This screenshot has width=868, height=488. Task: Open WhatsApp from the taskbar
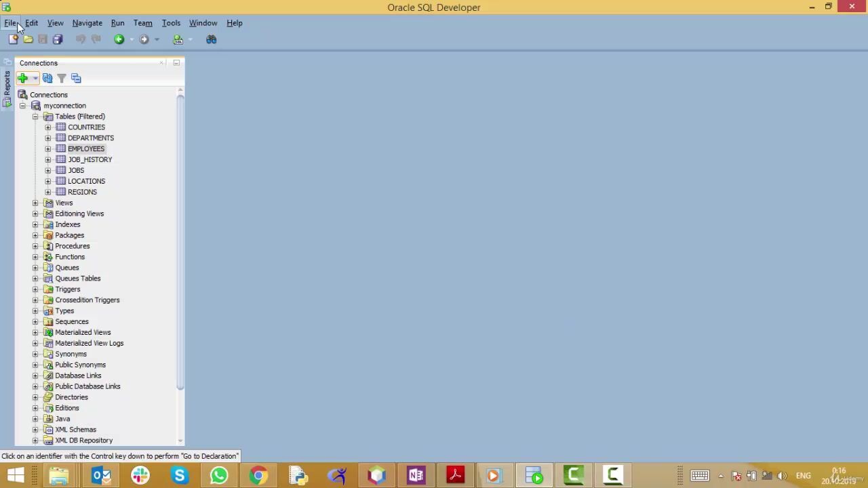pos(219,476)
